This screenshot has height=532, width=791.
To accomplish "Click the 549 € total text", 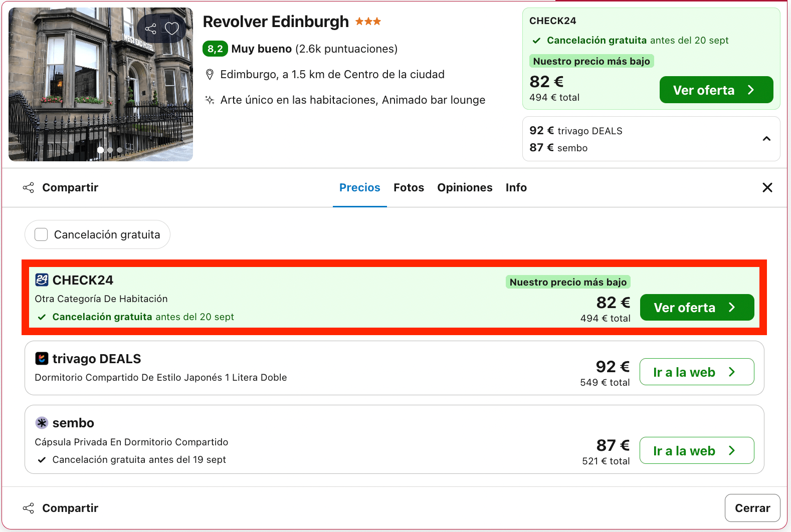I will 605,382.
